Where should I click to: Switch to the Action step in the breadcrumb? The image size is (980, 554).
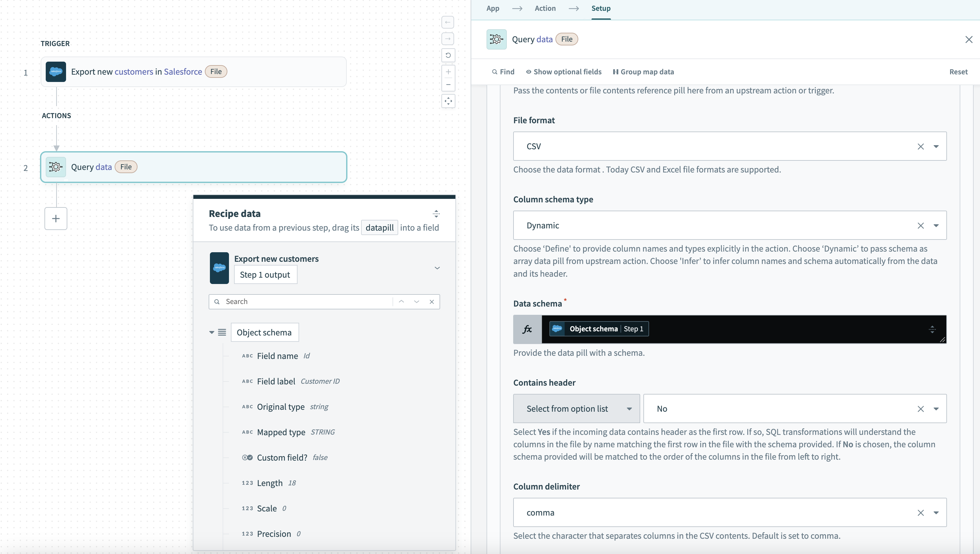pyautogui.click(x=545, y=8)
